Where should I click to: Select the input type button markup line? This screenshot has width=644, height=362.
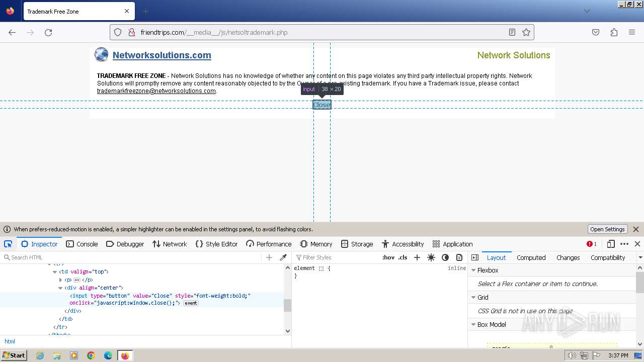click(142, 300)
